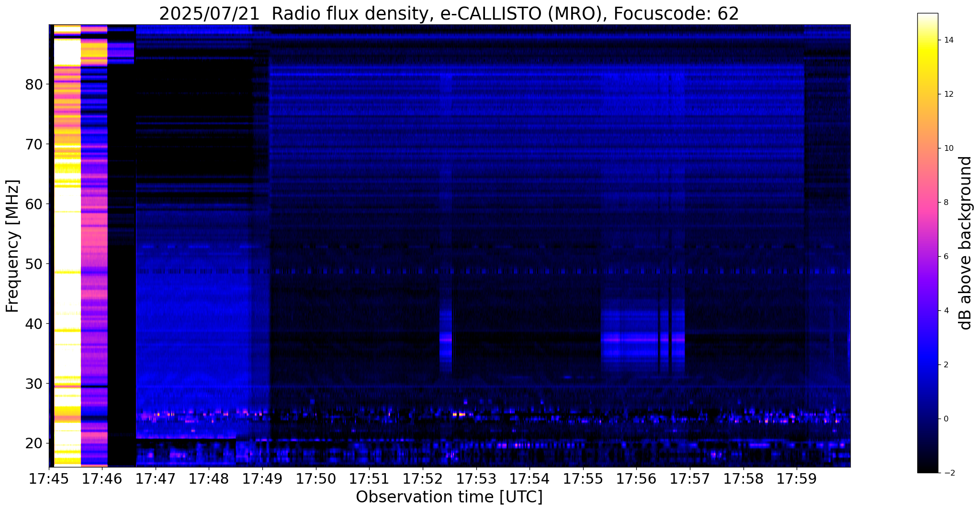
Task: Click the colorbar tick label 4
Action: pos(946,311)
